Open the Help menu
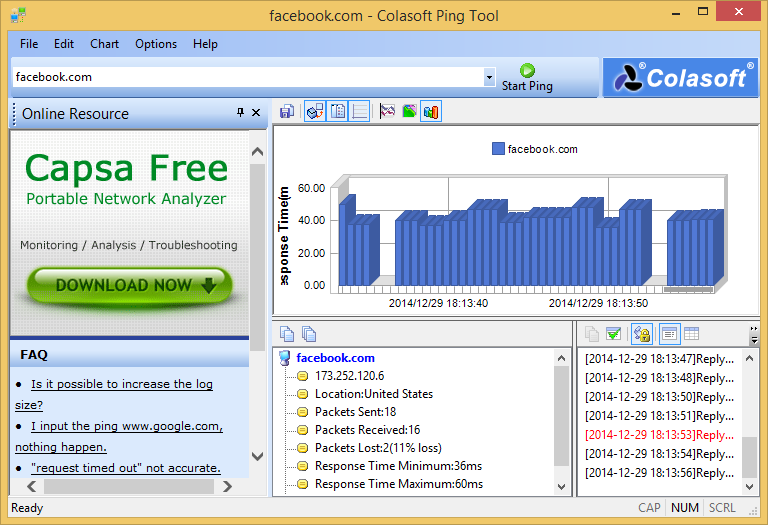This screenshot has width=768, height=525. (205, 44)
